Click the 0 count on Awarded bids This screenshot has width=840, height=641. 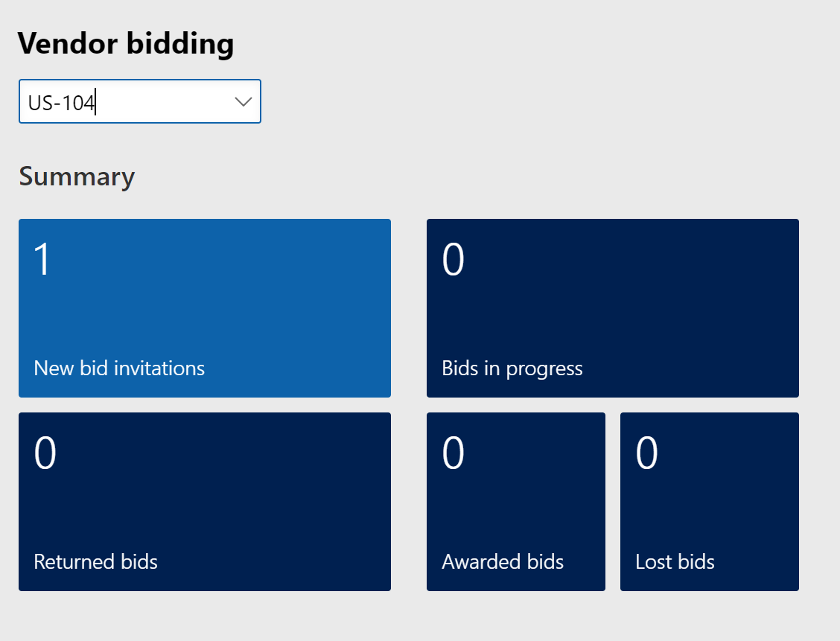[453, 453]
